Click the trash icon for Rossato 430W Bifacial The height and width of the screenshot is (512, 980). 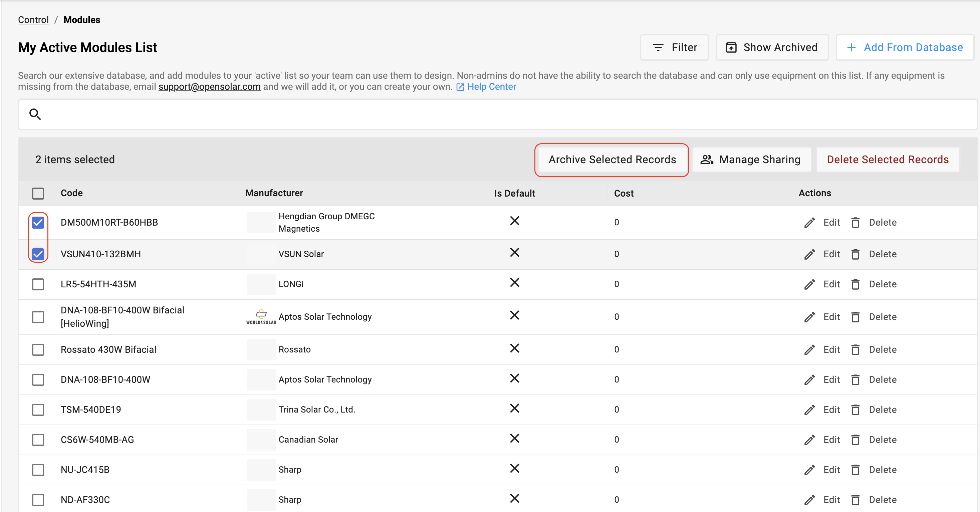855,349
